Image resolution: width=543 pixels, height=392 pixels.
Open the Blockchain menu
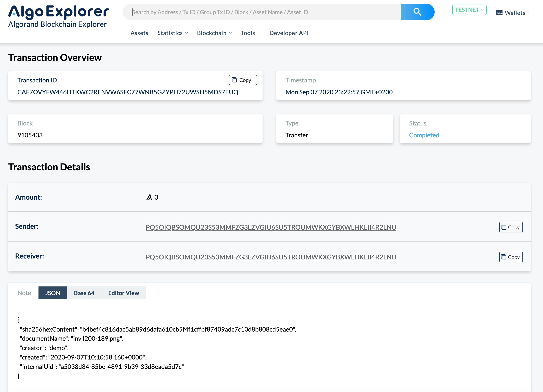point(214,33)
